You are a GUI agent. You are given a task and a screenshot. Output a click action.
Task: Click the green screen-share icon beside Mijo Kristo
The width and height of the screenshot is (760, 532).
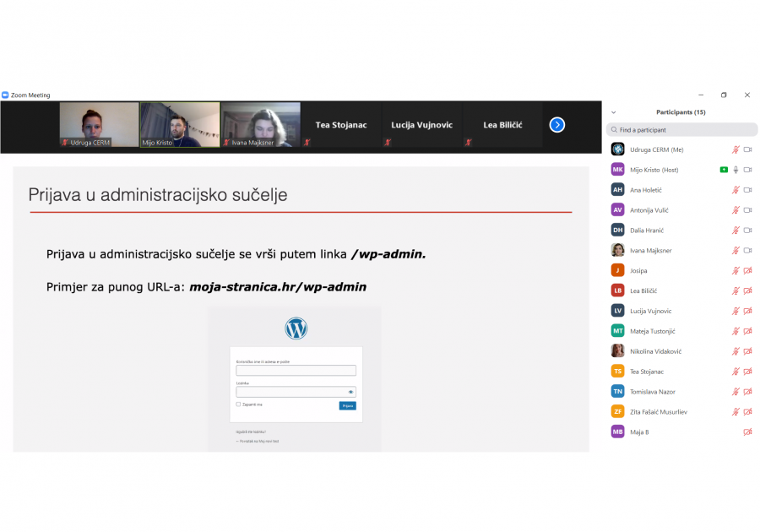coord(724,170)
